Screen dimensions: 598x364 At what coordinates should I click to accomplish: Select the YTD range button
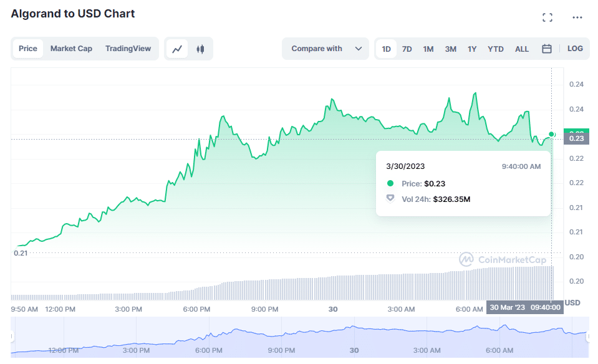pyautogui.click(x=496, y=49)
